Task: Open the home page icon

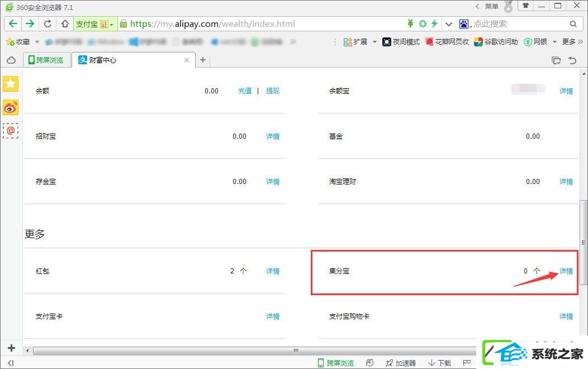Action: pos(65,23)
